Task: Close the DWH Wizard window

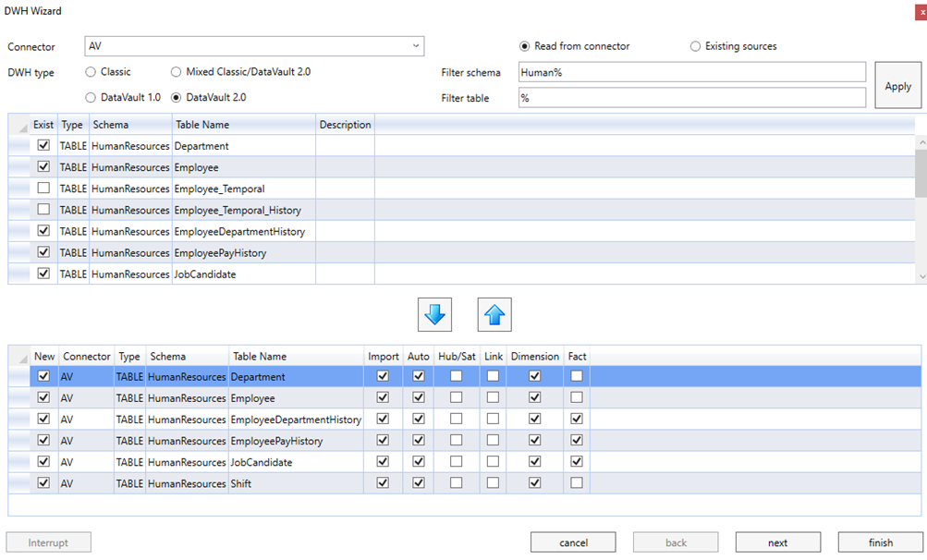Action: (x=921, y=12)
